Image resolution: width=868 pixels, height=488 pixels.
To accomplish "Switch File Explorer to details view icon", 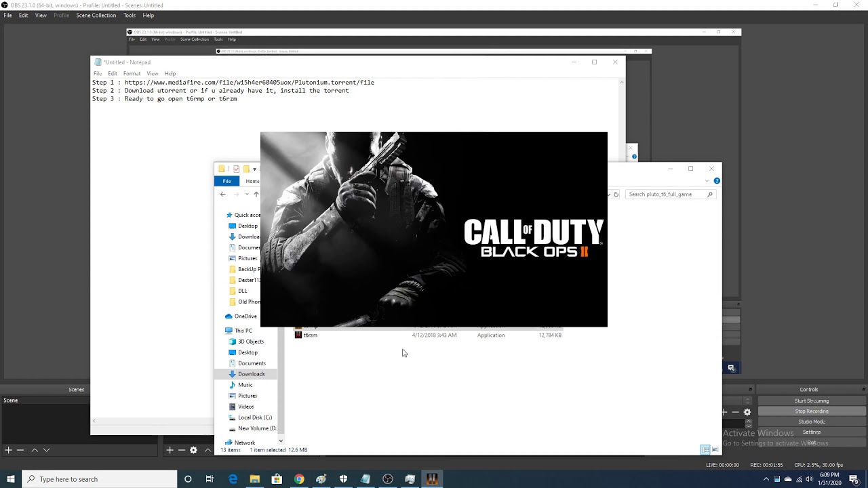I will coord(705,449).
